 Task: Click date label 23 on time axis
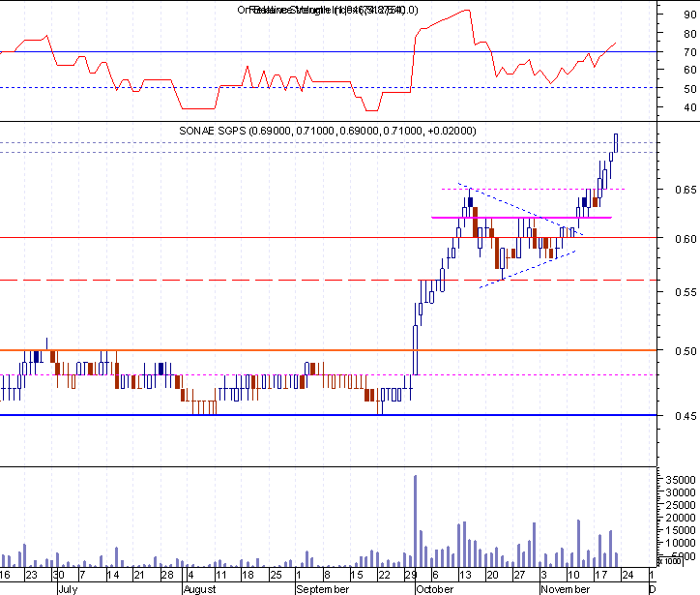click(x=31, y=575)
